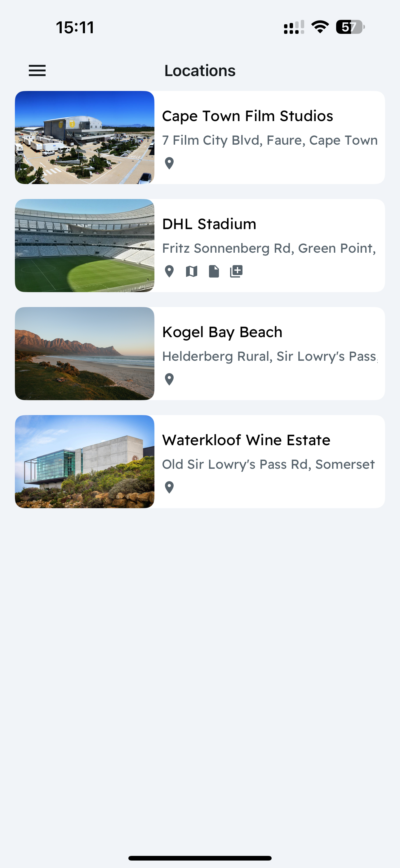Image resolution: width=400 pixels, height=868 pixels.
Task: Tap the 7 Film City Blvd address
Action: 270,141
